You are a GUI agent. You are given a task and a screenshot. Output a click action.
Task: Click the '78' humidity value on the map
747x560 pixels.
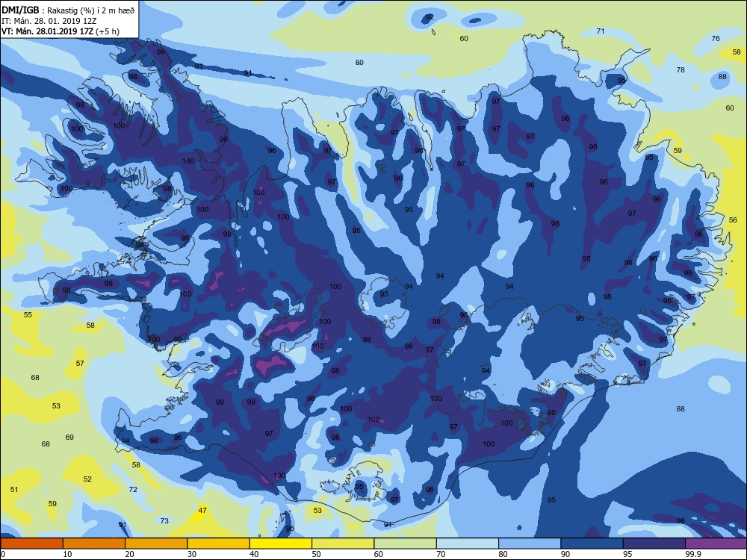coord(681,70)
